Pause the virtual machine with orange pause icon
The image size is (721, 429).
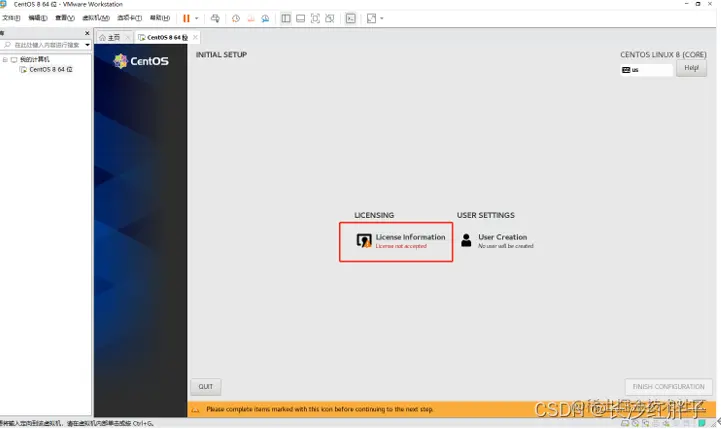click(186, 18)
